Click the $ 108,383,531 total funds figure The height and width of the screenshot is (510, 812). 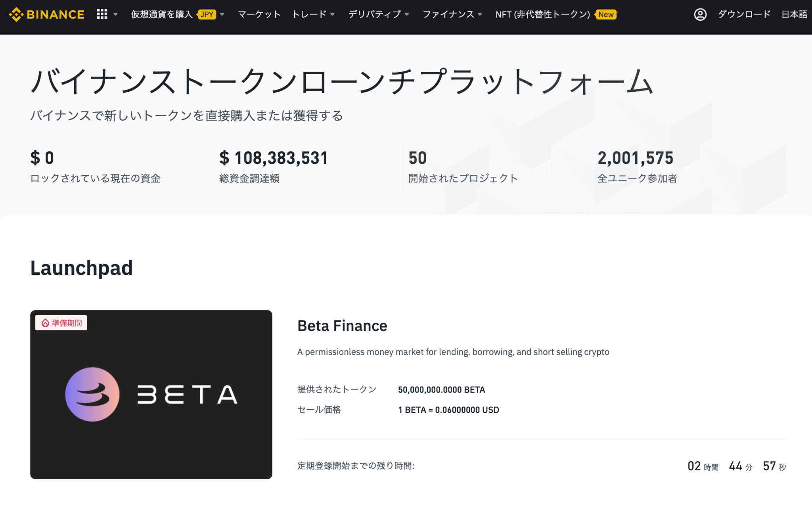[274, 158]
